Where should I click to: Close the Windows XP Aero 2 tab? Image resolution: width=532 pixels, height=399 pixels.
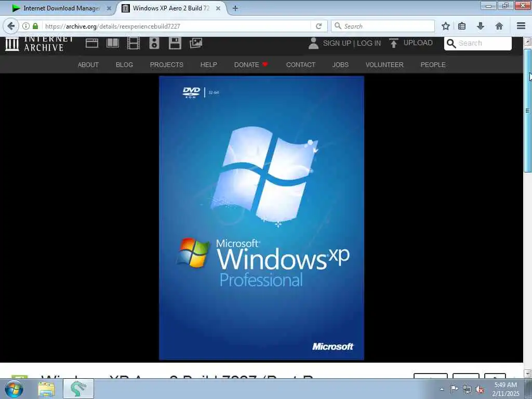[218, 8]
